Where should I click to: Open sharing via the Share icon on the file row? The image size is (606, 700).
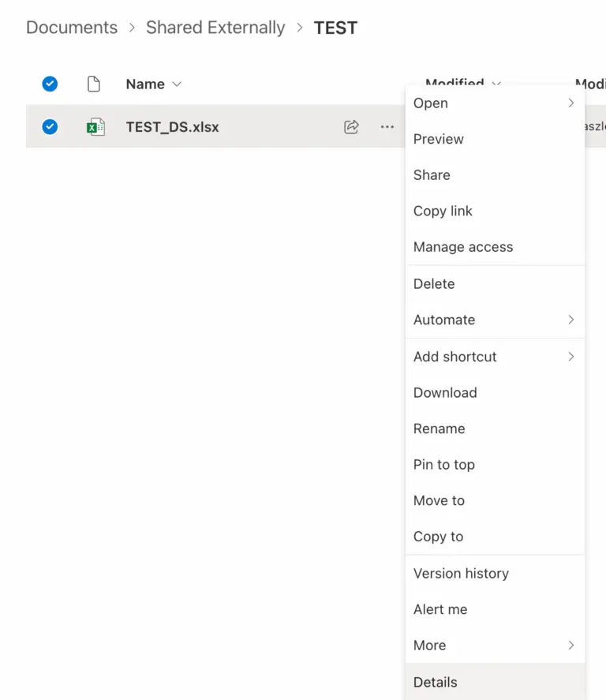[x=352, y=126]
